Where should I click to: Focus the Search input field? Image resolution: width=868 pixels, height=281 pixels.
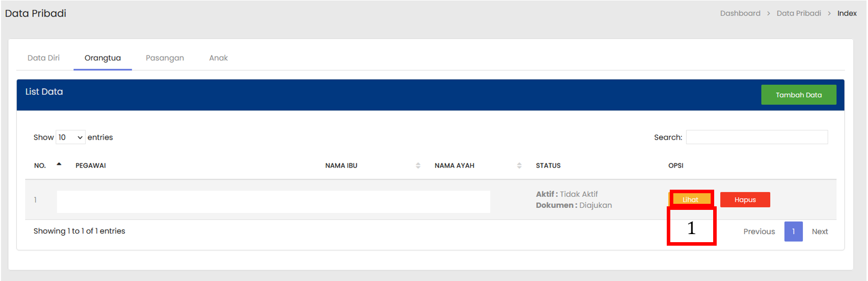click(x=757, y=137)
